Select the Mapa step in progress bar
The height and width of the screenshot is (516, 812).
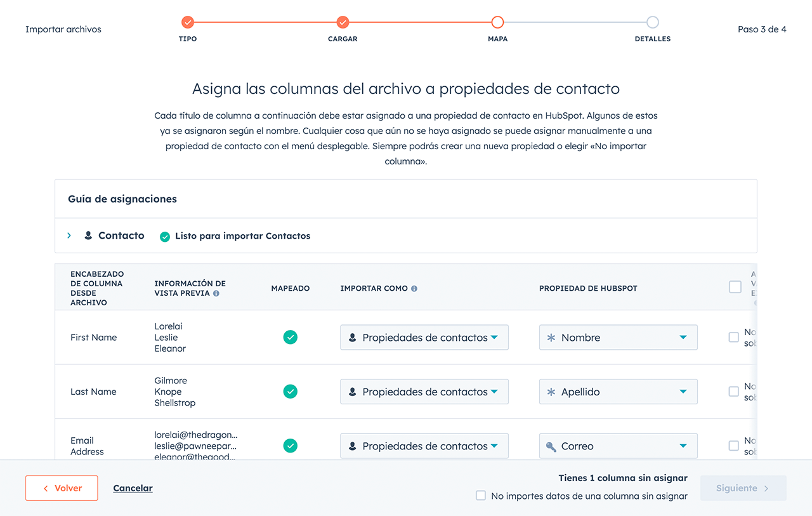click(497, 23)
